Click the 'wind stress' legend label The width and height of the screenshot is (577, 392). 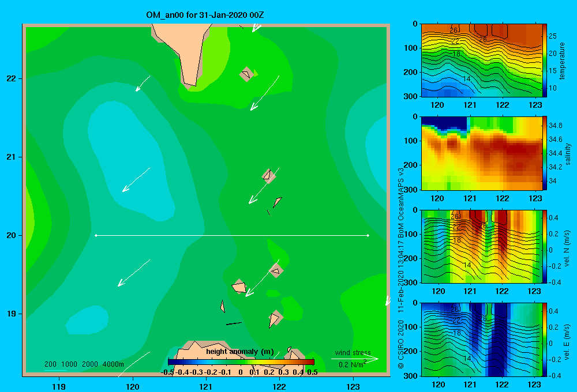click(353, 352)
